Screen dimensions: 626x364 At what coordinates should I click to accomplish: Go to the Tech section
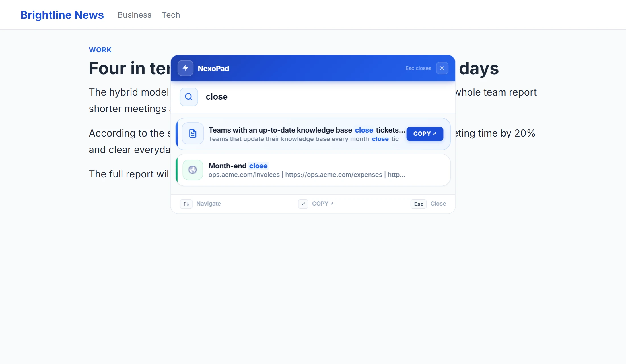(171, 15)
